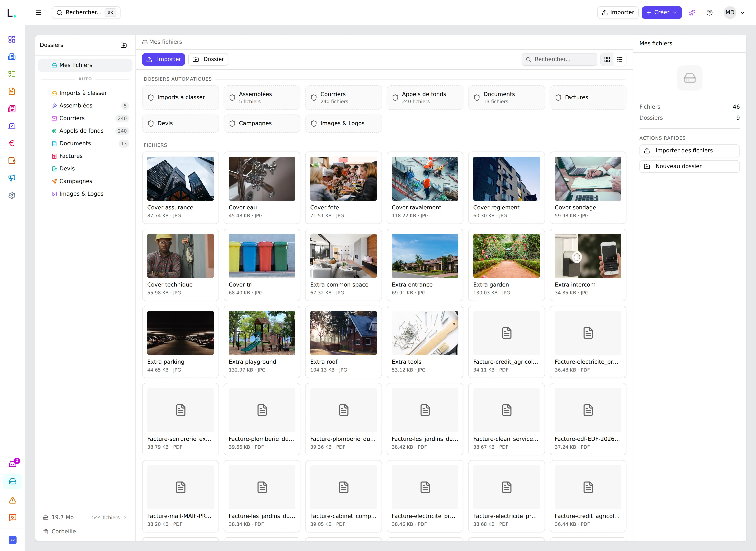Open the help question mark icon
The height and width of the screenshot is (551, 756).
(710, 13)
